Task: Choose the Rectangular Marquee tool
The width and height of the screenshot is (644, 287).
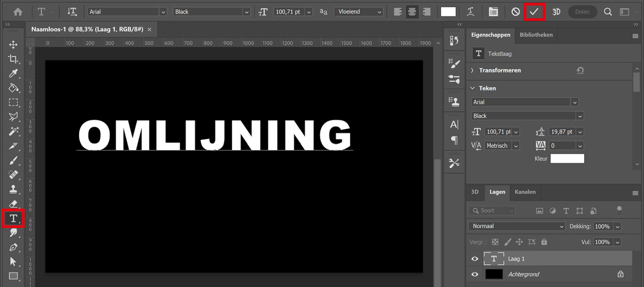Action: click(x=13, y=102)
